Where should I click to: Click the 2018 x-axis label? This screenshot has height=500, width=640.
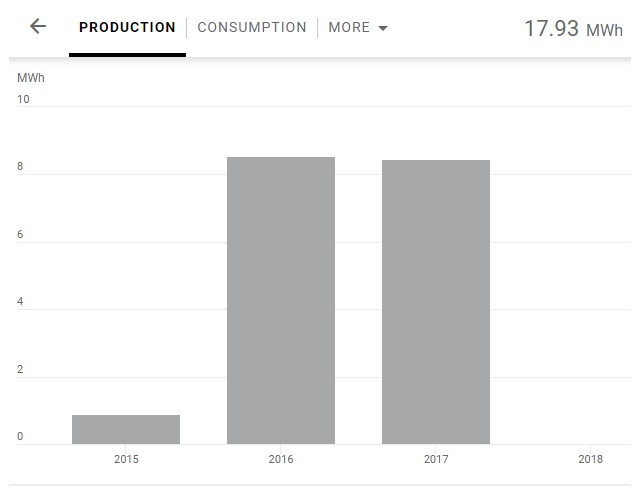(x=591, y=460)
